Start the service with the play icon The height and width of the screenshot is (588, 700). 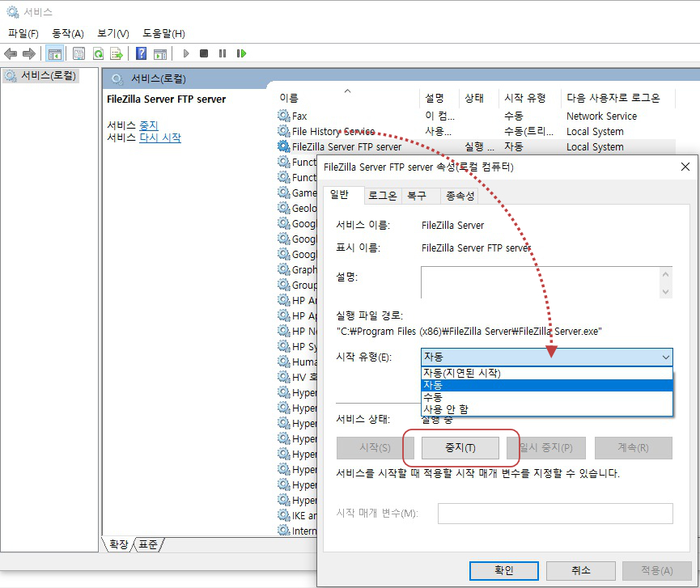[186, 53]
